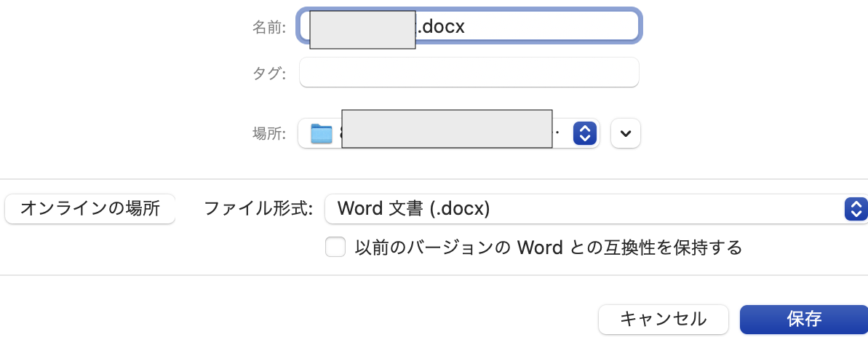Click the blue arrows of the 場所 popup
The image size is (868, 356).
click(x=585, y=133)
